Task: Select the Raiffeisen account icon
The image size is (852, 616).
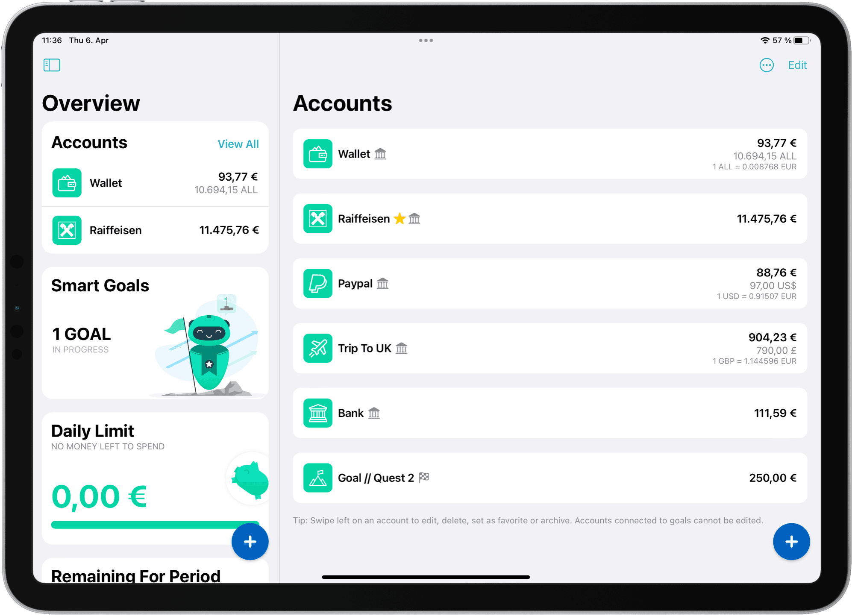Action: point(317,218)
